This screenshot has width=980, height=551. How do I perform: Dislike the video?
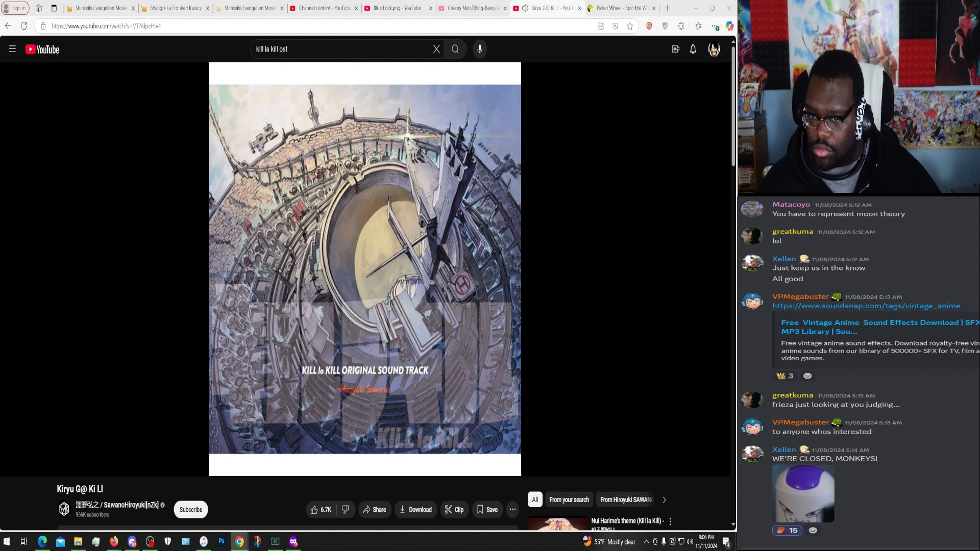[x=346, y=510]
